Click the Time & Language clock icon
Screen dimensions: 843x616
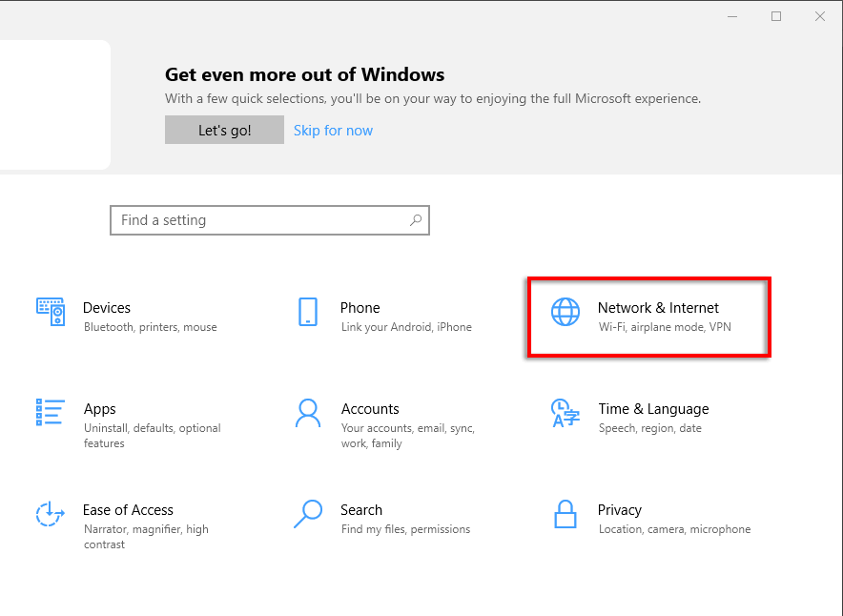[565, 413]
